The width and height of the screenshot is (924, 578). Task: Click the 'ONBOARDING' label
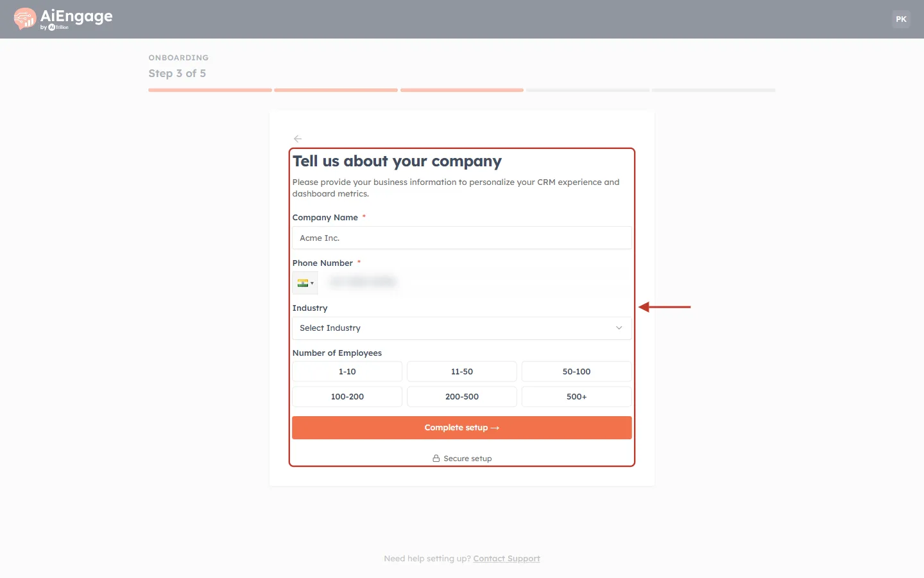(178, 58)
